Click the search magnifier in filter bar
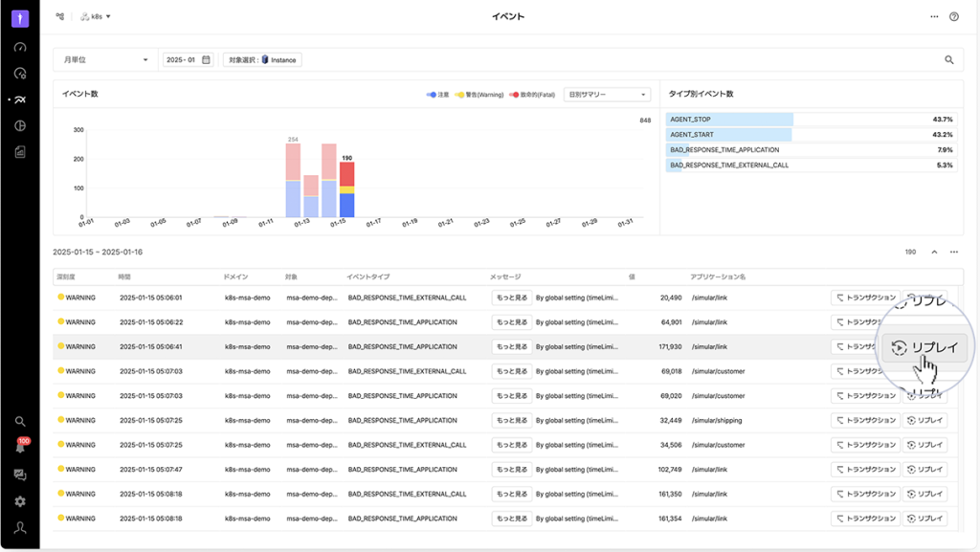The width and height of the screenshot is (980, 552). tap(949, 59)
